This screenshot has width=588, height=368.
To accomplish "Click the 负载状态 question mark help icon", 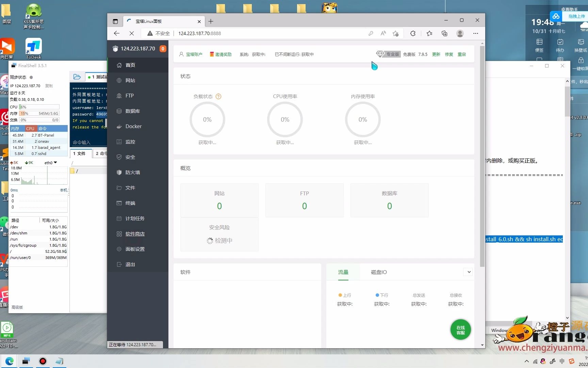I will pos(218,96).
